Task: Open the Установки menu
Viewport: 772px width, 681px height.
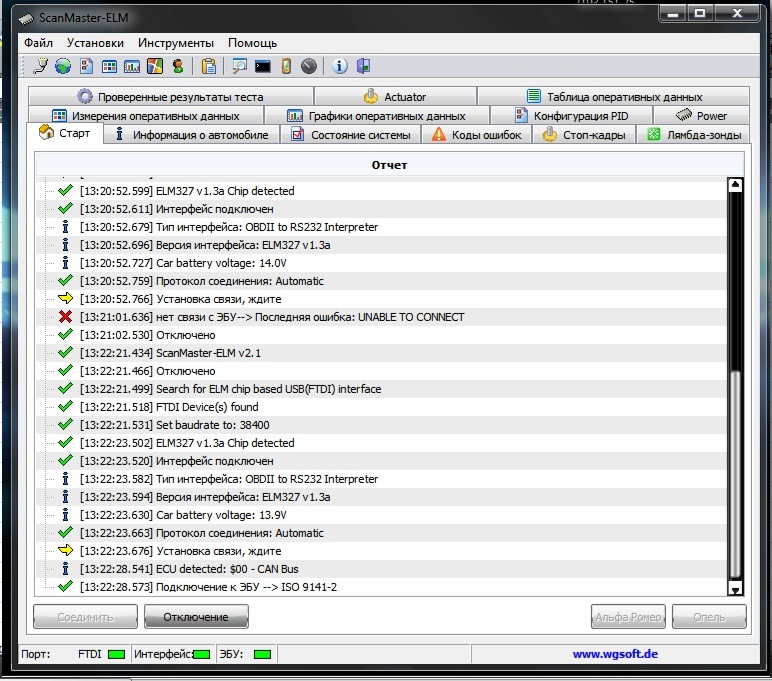Action: point(95,43)
